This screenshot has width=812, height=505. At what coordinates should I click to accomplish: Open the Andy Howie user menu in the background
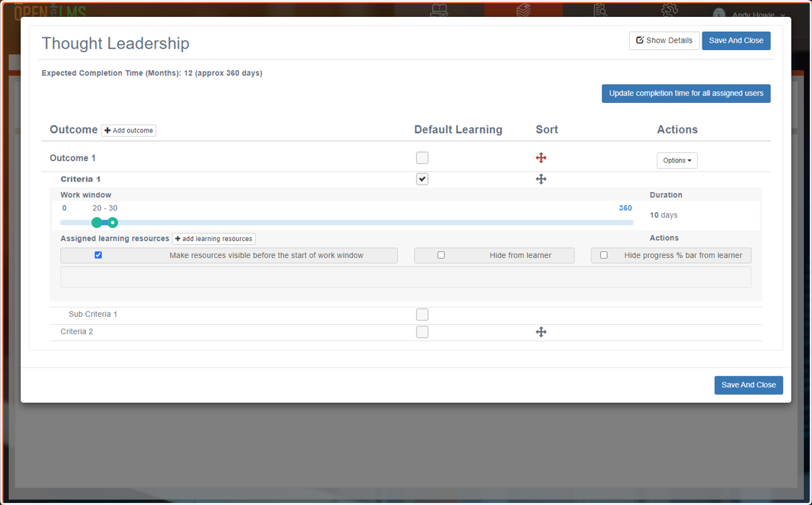click(x=750, y=15)
